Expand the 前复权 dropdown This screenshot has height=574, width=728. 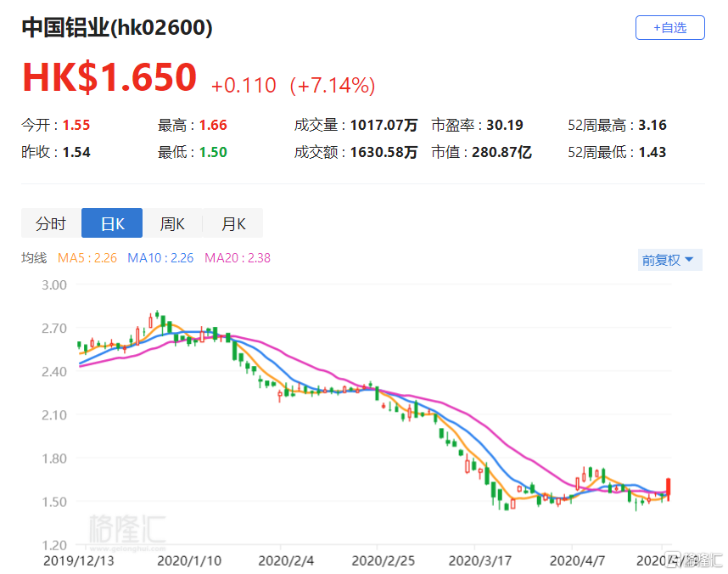[x=669, y=260]
